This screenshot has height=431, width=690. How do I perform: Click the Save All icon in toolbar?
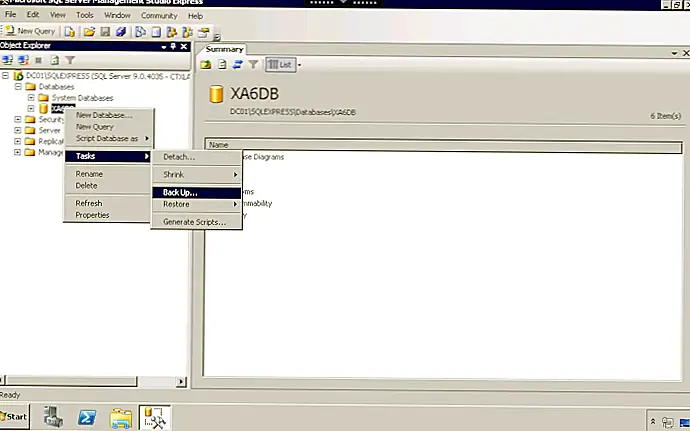click(x=121, y=32)
